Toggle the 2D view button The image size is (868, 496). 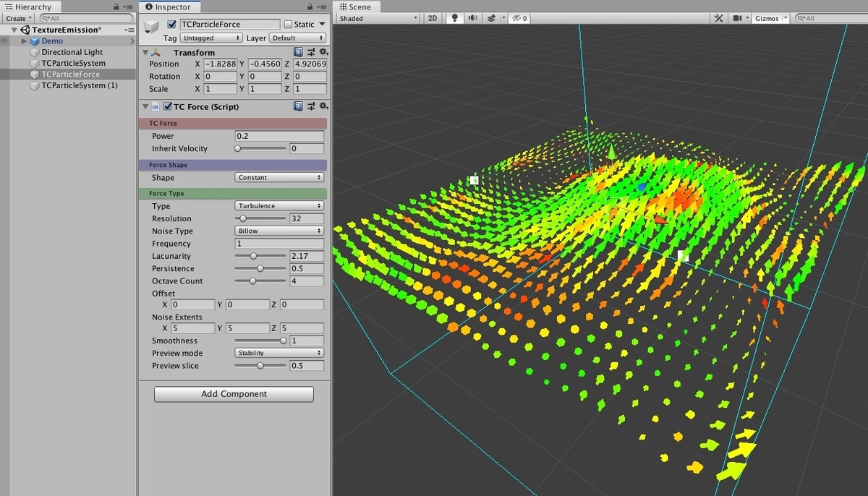(433, 18)
